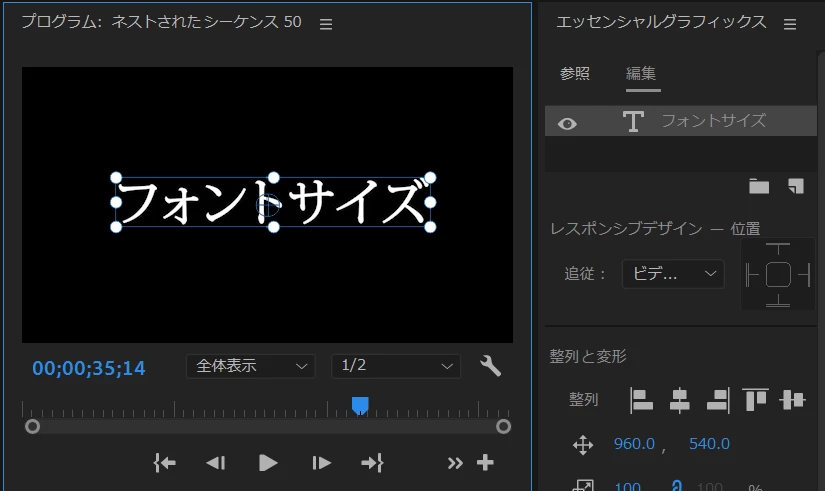Click the scale icon
Image resolution: width=825 pixels, height=491 pixels.
(583, 485)
